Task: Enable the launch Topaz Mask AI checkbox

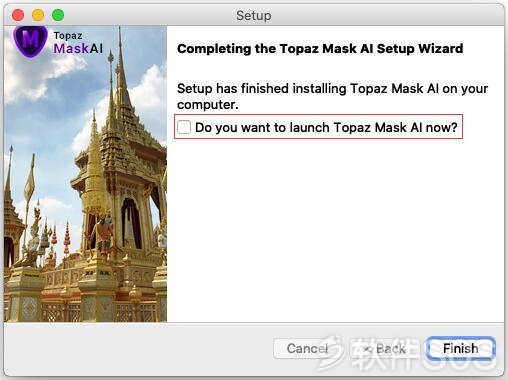Action: [x=184, y=127]
